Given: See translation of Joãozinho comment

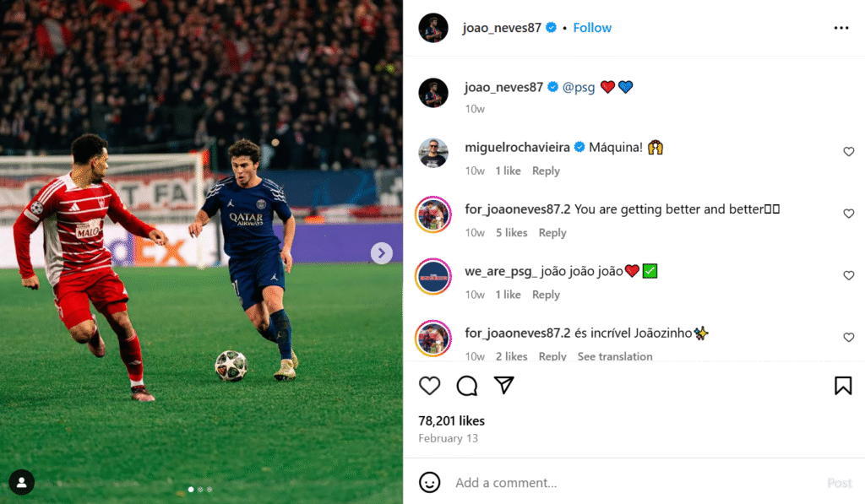Looking at the screenshot, I should point(614,356).
